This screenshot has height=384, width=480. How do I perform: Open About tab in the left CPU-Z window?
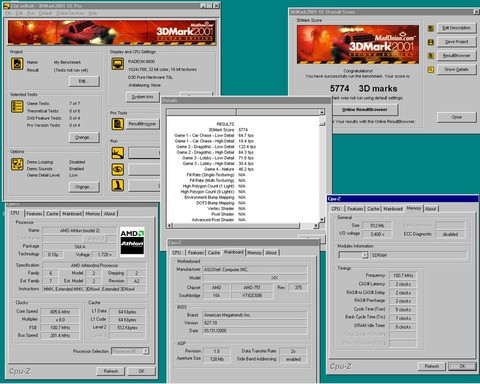pos(109,214)
